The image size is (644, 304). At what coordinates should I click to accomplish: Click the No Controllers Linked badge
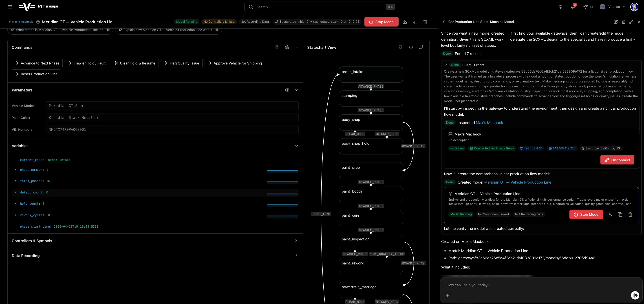pos(219,22)
